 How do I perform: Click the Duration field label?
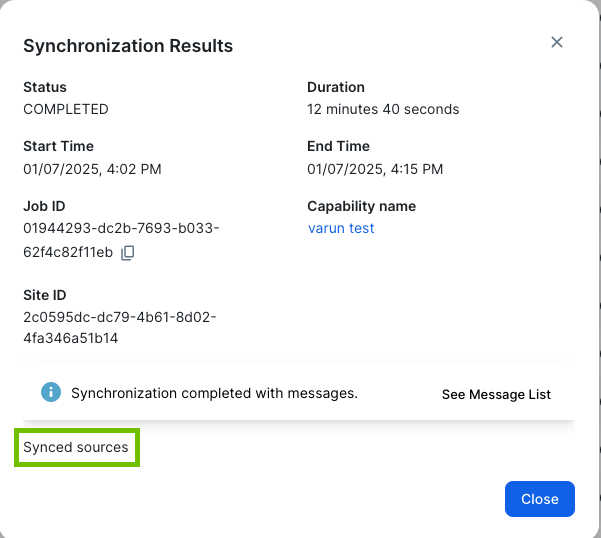click(336, 87)
